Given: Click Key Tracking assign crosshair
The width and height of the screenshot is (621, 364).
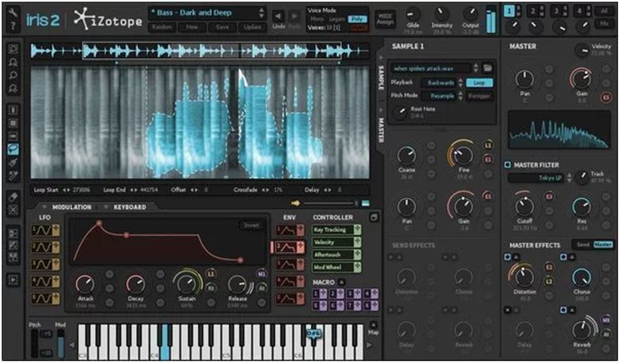Looking at the screenshot, I should click(x=357, y=230).
